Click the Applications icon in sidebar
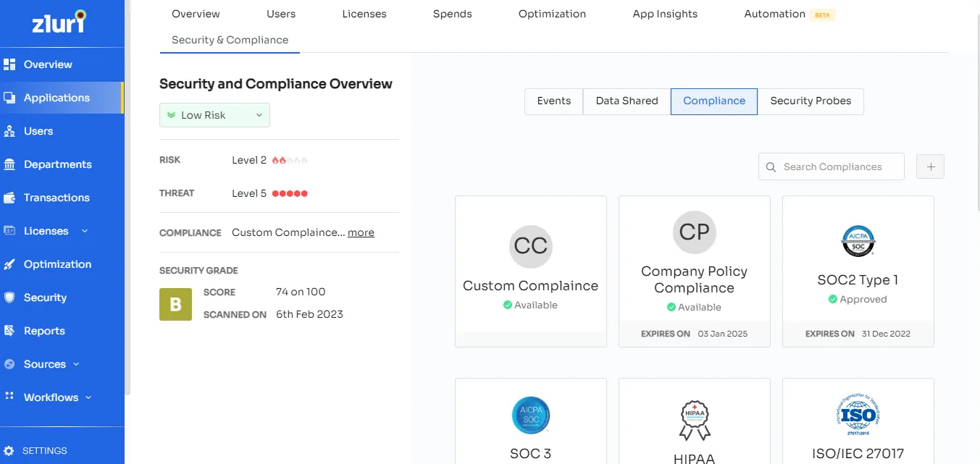980x464 pixels. point(9,98)
